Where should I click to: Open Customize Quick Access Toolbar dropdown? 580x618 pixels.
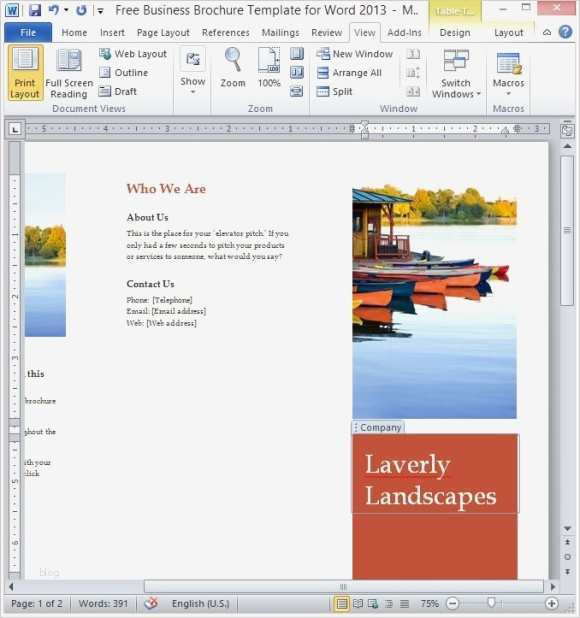100,11
